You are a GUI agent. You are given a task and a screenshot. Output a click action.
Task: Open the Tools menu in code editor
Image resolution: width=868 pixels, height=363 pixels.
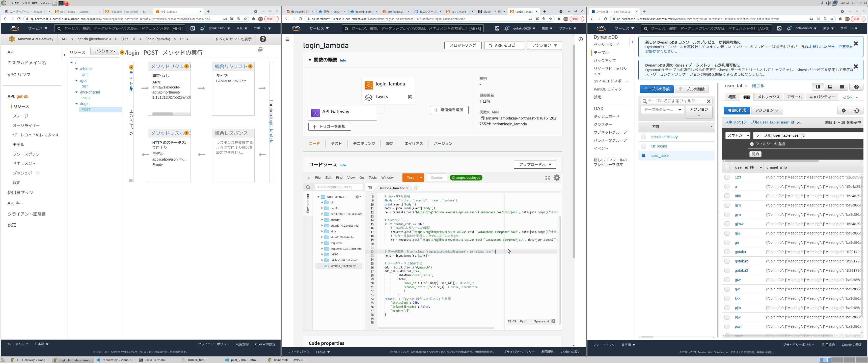372,177
